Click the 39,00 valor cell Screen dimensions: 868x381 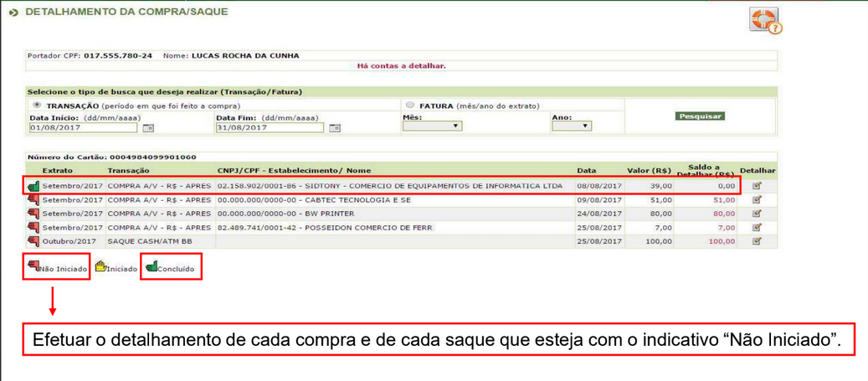(x=663, y=186)
